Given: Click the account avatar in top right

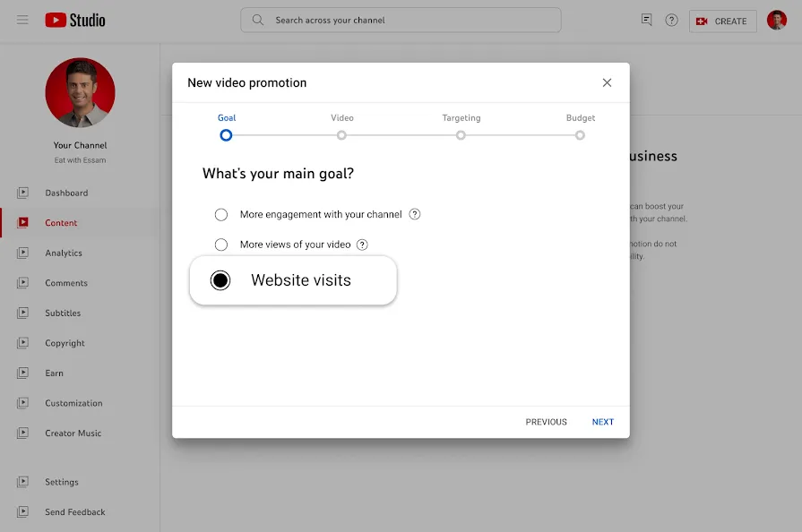Looking at the screenshot, I should (x=776, y=20).
